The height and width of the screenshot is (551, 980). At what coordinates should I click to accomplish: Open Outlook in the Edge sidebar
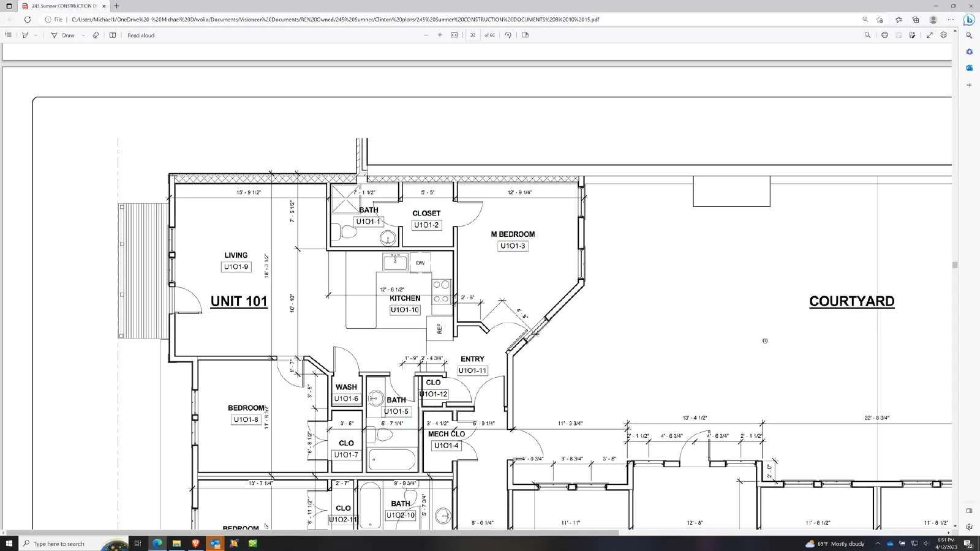tap(969, 67)
